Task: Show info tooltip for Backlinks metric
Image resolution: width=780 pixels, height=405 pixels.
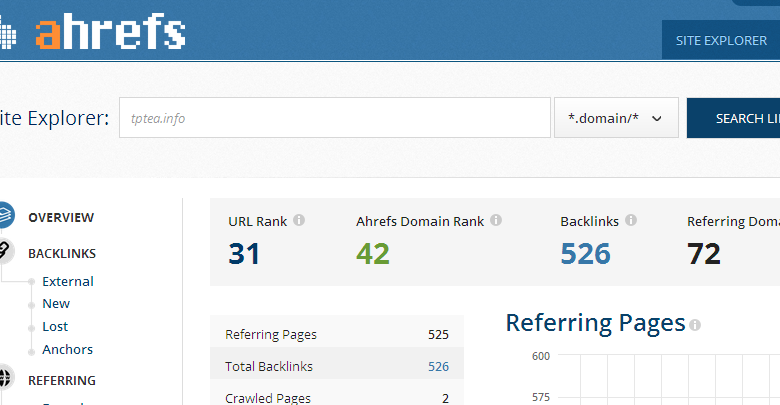Action: (x=631, y=220)
